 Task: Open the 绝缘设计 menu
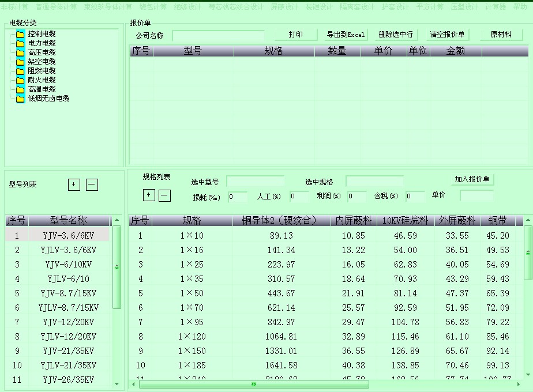(x=187, y=7)
